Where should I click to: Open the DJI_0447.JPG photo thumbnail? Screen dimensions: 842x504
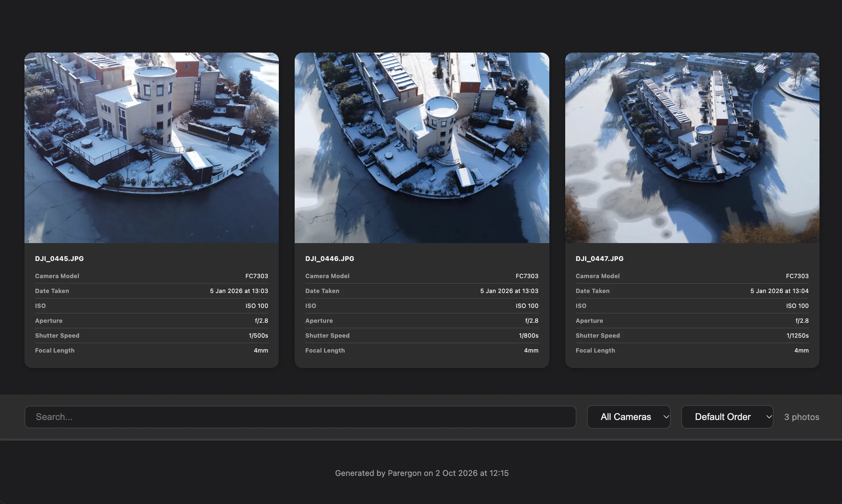[x=692, y=148]
